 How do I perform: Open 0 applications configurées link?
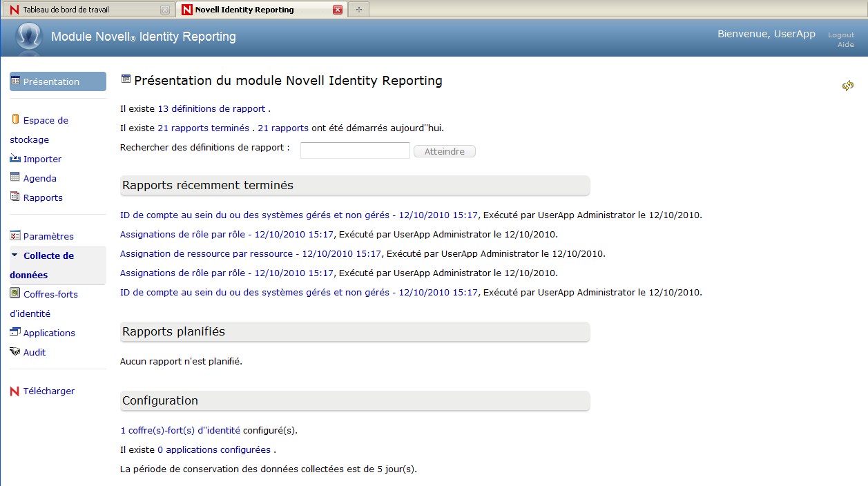pos(214,449)
